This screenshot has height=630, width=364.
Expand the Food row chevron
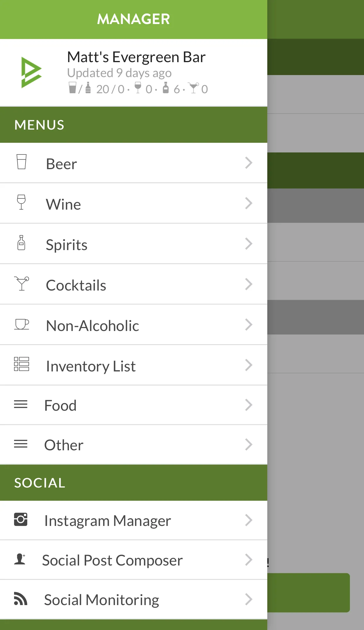(x=249, y=405)
